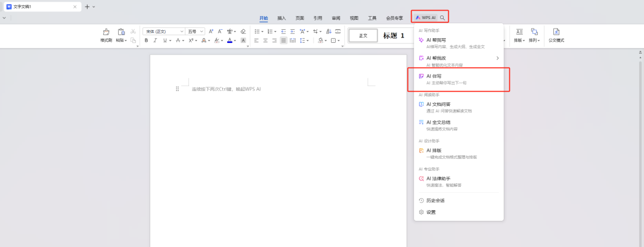Viewport: 644px width, 247px height.
Task: Switch to the 页面 ribbon tab
Action: coord(300,18)
